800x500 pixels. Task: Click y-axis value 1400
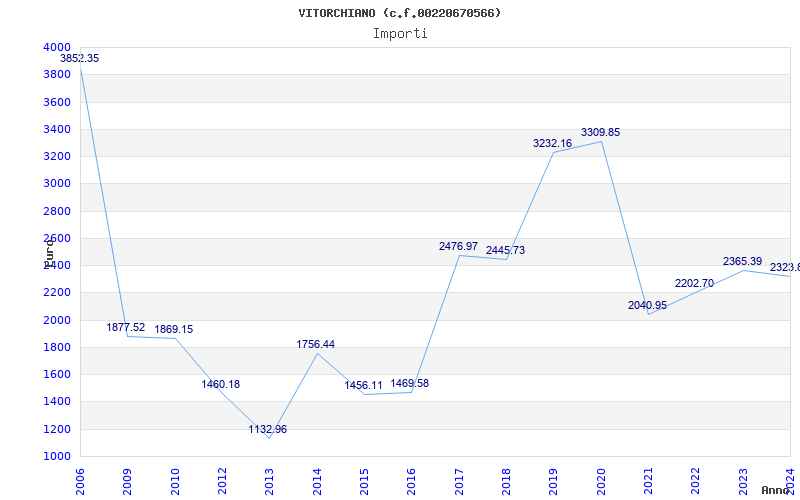[57, 402]
